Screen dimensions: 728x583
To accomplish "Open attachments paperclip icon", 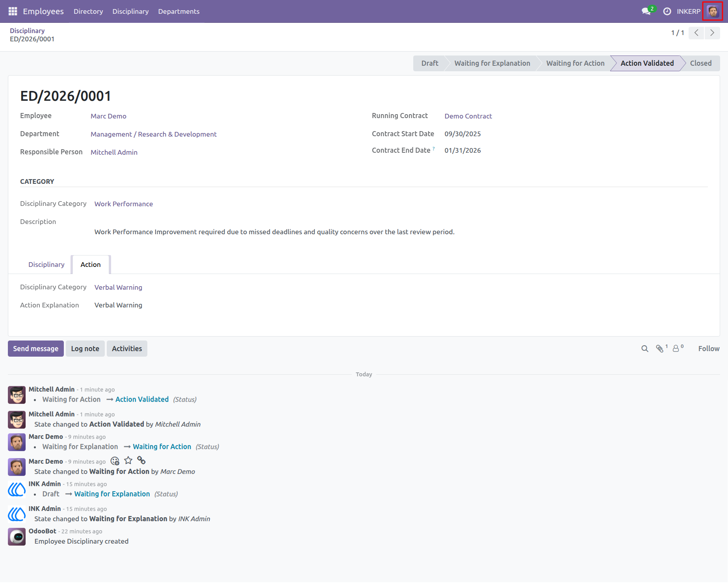I will (660, 349).
